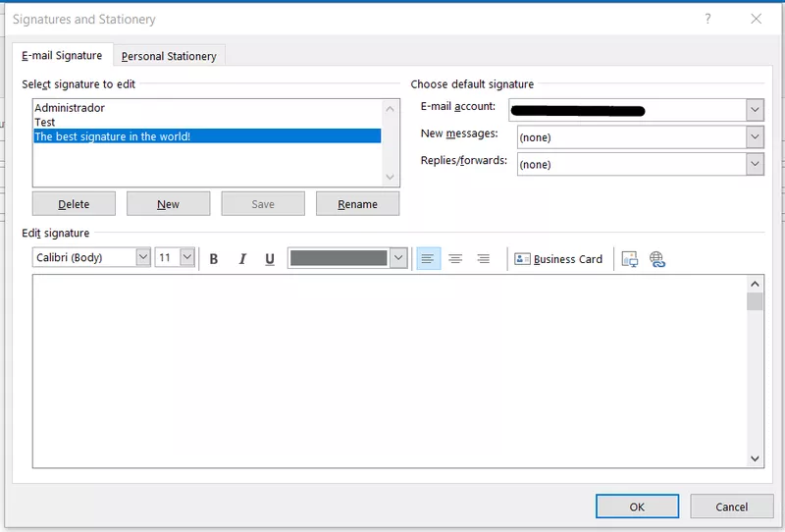Expand the E-mail account dropdown
Screen dimensions: 785x532
(x=755, y=110)
